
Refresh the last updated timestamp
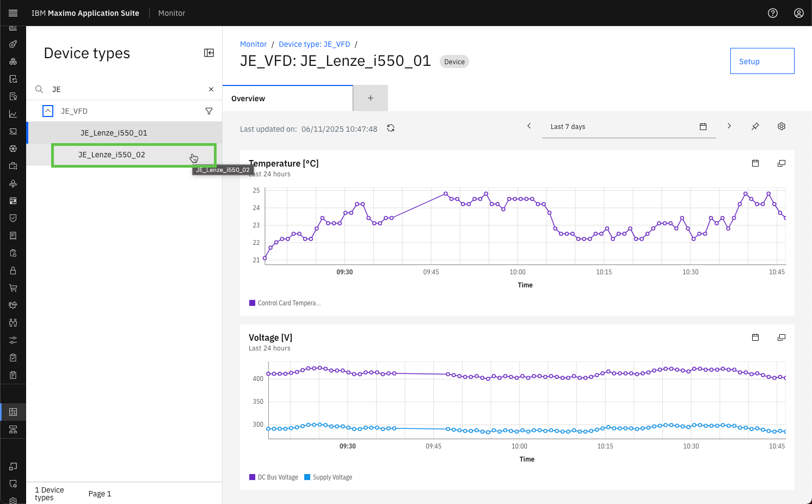pyautogui.click(x=391, y=128)
